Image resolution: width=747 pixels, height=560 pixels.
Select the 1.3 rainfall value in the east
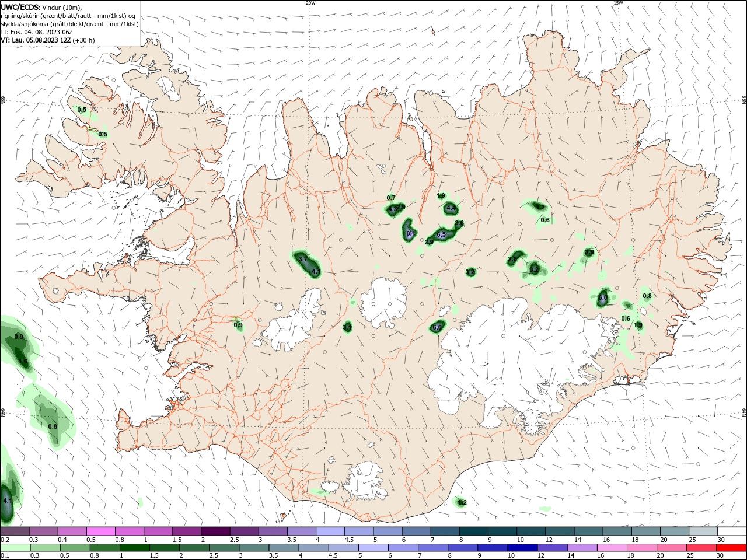point(638,325)
